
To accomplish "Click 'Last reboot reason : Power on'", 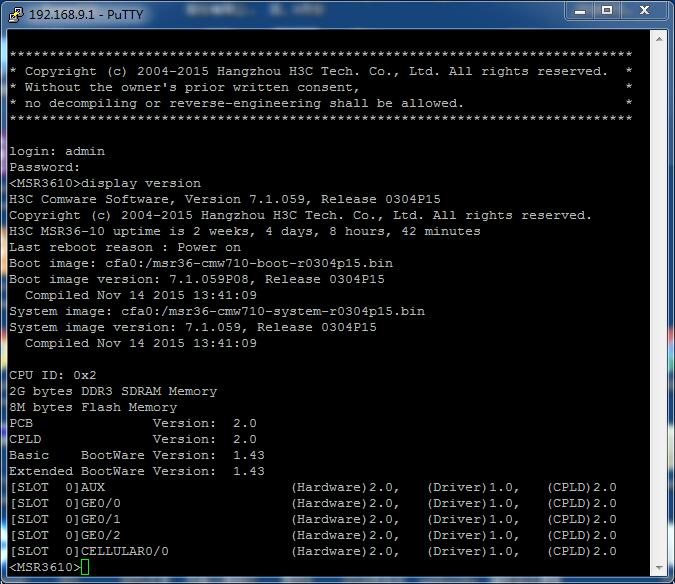I will [x=125, y=247].
